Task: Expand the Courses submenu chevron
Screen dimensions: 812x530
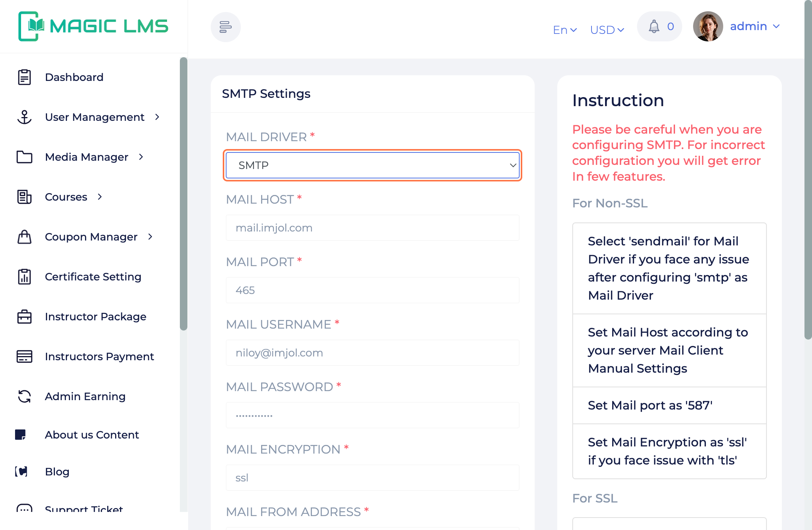Action: click(100, 197)
